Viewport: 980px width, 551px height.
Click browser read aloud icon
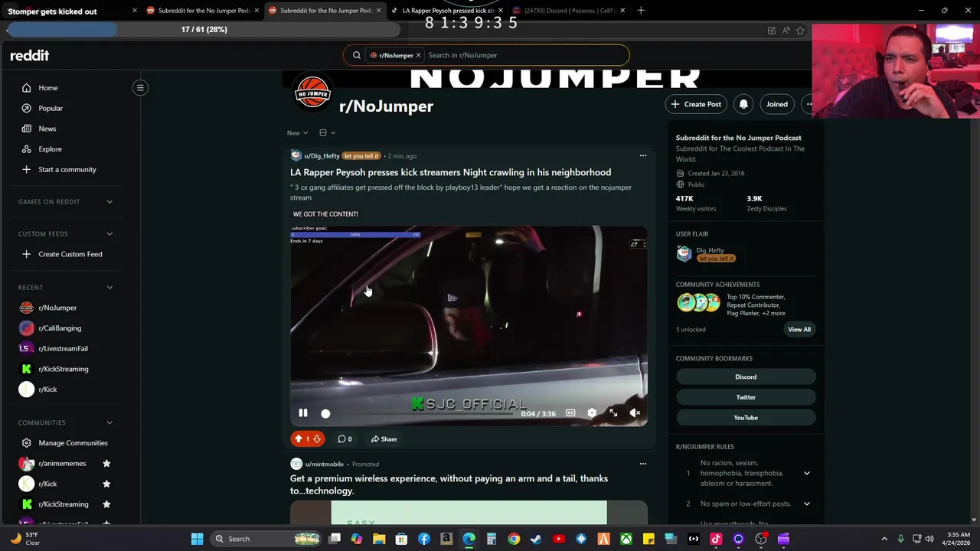(786, 31)
